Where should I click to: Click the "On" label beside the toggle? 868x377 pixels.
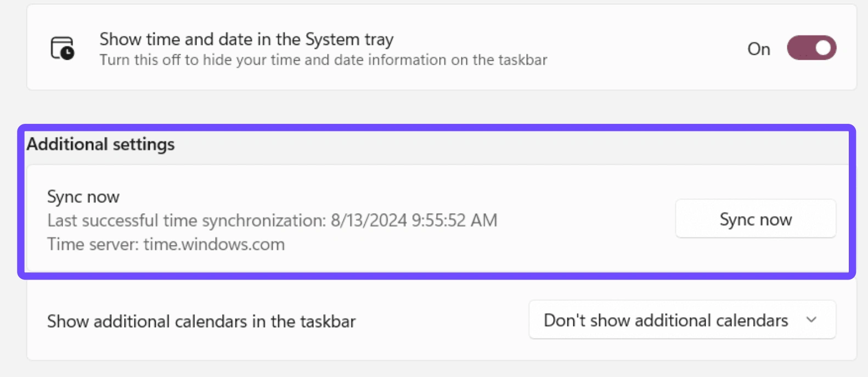click(758, 49)
